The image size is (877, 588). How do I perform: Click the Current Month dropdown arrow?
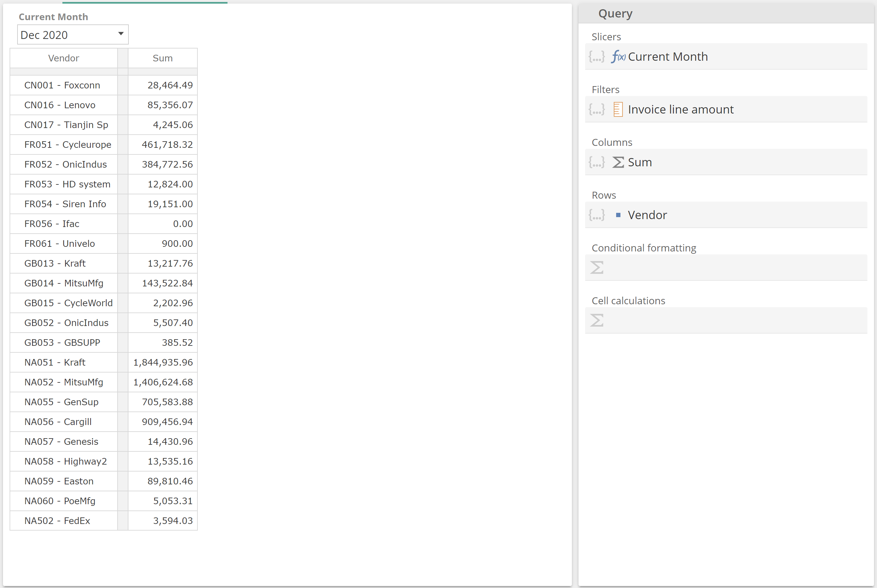click(121, 34)
